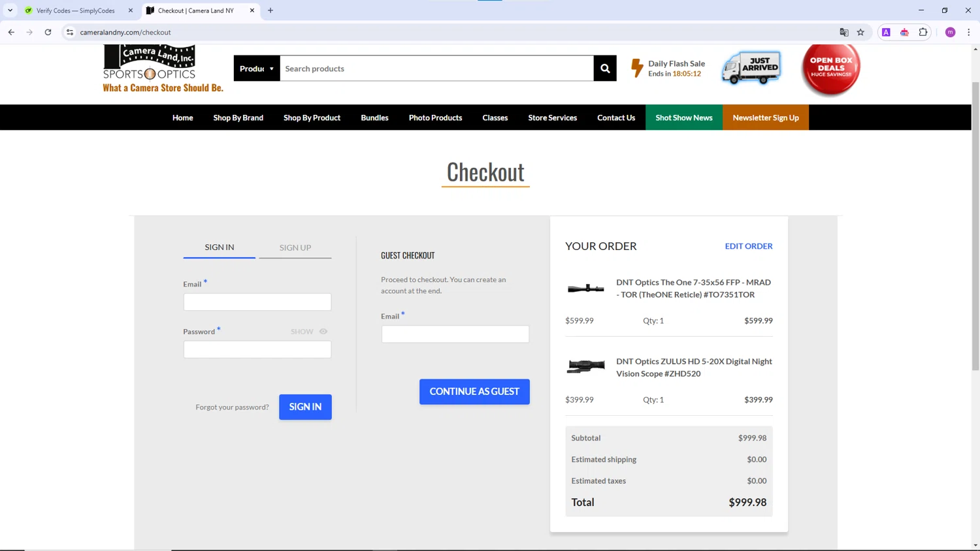Open the Photo Products menu
The width and height of the screenshot is (980, 551).
pyautogui.click(x=436, y=118)
